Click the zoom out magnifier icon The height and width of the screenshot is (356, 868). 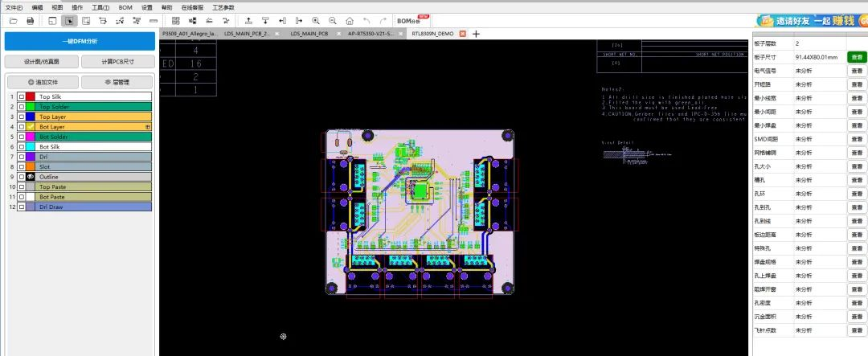[333, 21]
